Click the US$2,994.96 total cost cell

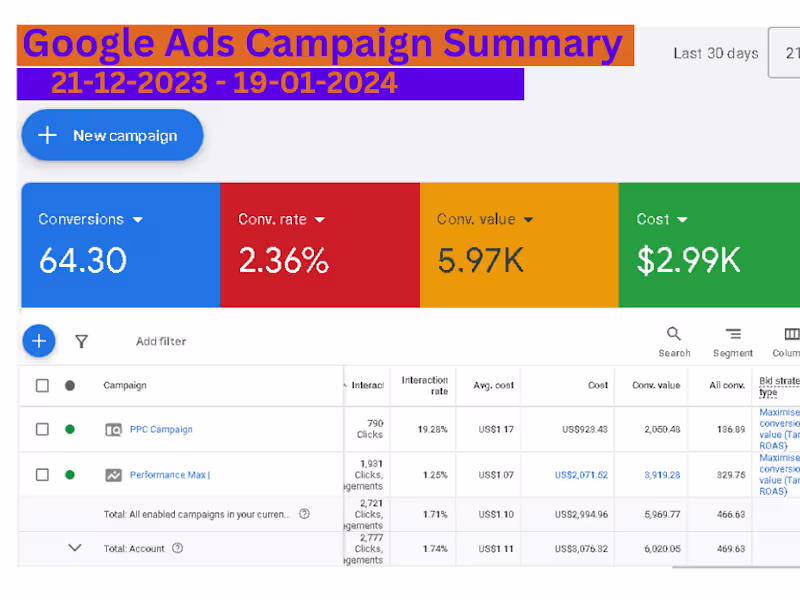point(581,514)
